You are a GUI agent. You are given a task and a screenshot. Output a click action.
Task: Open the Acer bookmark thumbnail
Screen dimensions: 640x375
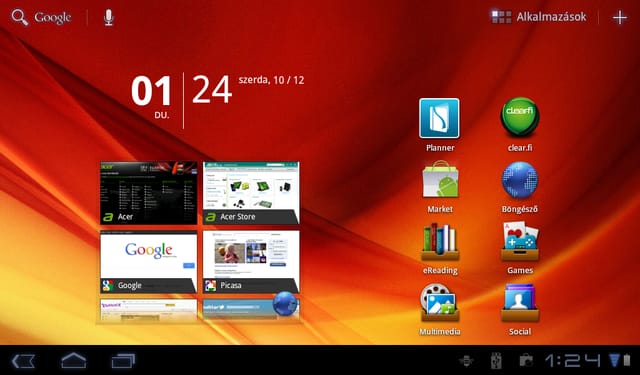coord(149,193)
